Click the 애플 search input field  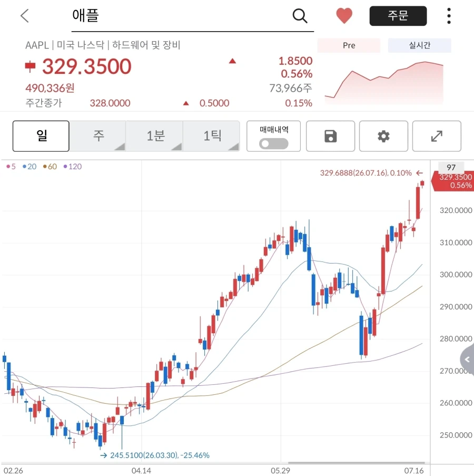pyautogui.click(x=193, y=16)
